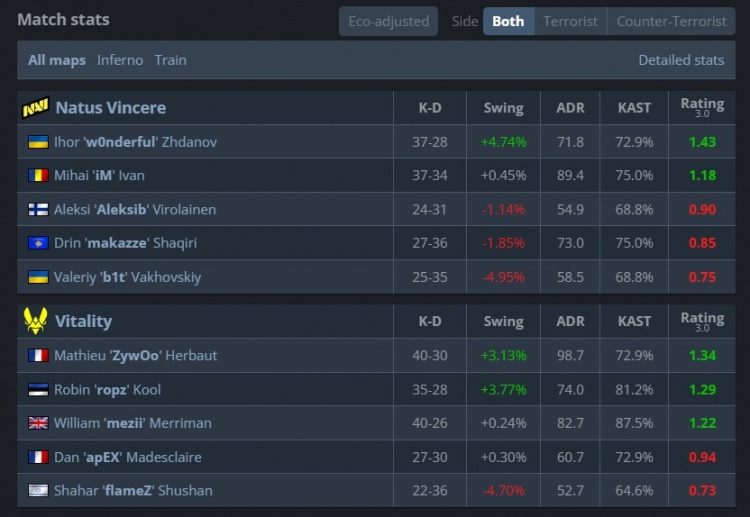The image size is (750, 517).
Task: Open the Detailed stats link
Action: [x=681, y=60]
